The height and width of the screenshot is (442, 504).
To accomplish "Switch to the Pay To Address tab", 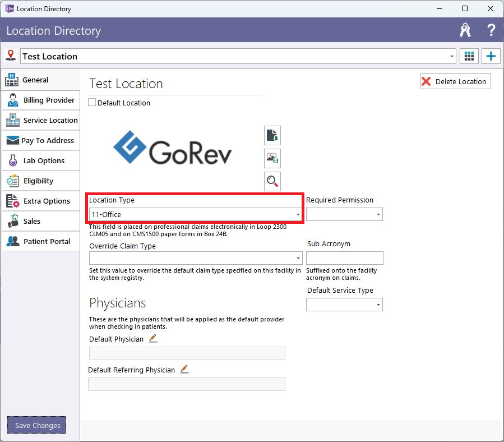I will coord(41,141).
